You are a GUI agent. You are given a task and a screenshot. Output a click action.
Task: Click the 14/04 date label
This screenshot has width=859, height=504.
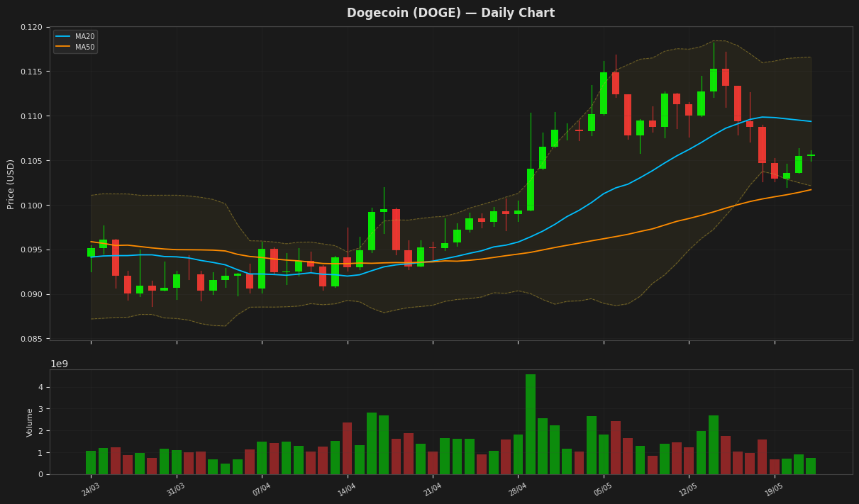347,489
